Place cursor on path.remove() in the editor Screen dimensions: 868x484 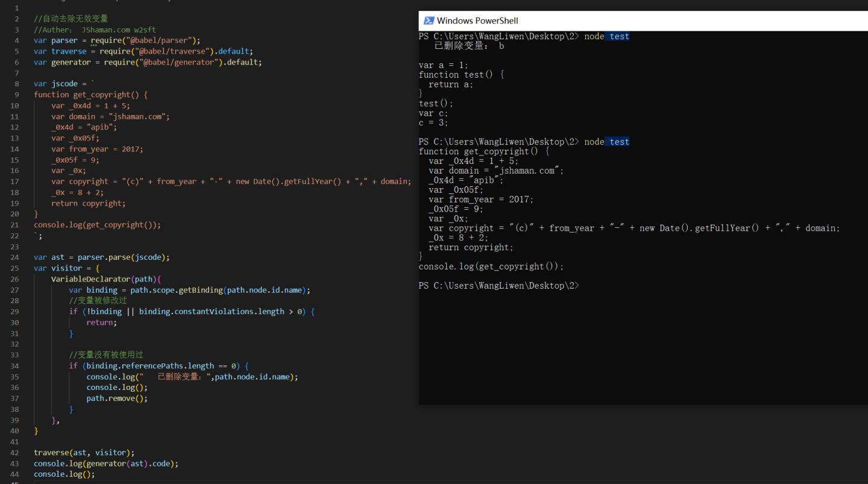pyautogui.click(x=117, y=398)
